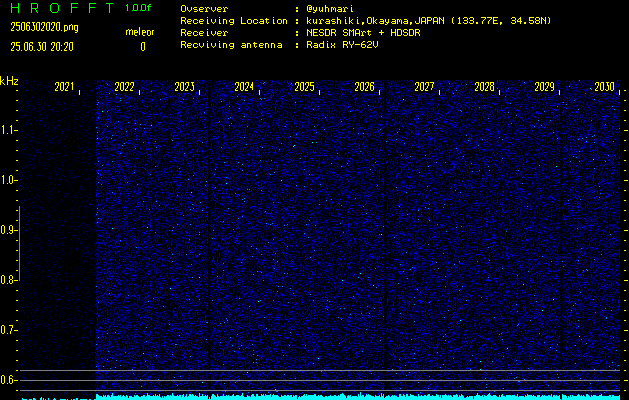Click the 2023 time marker

point(185,87)
